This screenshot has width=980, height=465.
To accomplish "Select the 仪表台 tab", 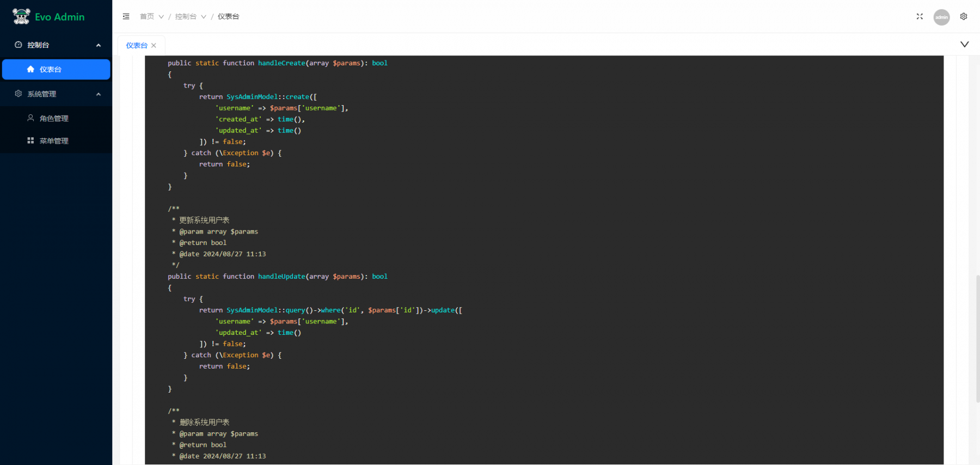I will pyautogui.click(x=137, y=45).
